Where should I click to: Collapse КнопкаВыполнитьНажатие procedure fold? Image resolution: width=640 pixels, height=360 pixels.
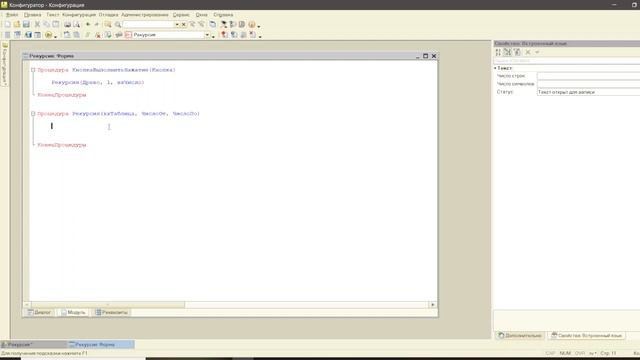tap(33, 70)
